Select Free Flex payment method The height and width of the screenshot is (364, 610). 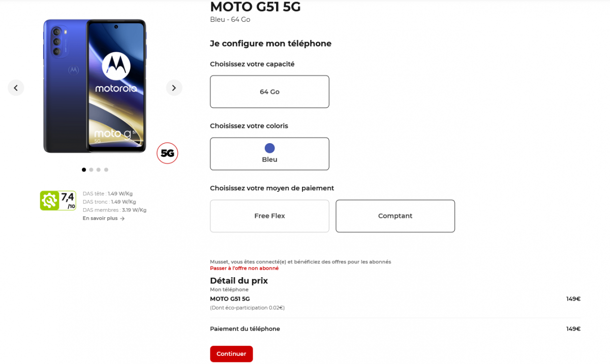[x=269, y=216]
